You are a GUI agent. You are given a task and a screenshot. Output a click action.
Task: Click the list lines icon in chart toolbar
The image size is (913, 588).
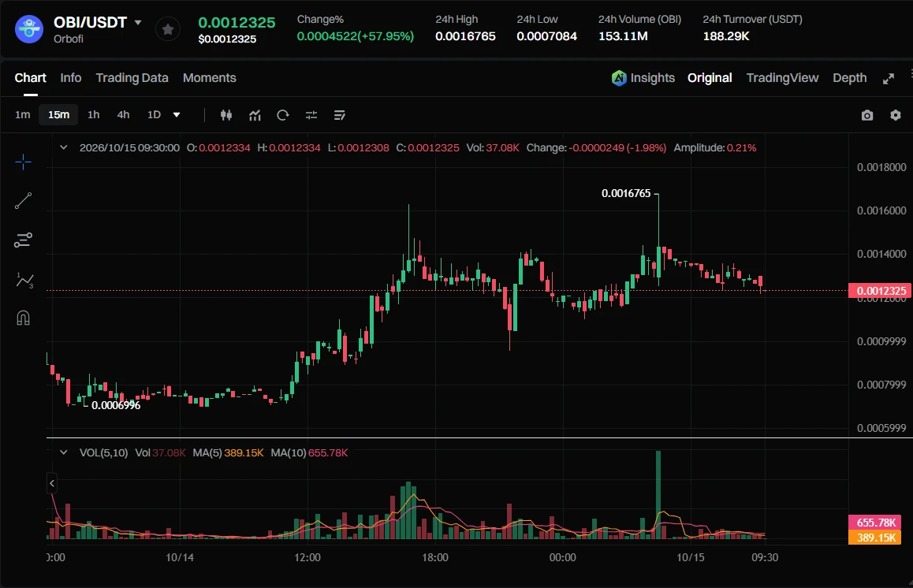(x=340, y=115)
